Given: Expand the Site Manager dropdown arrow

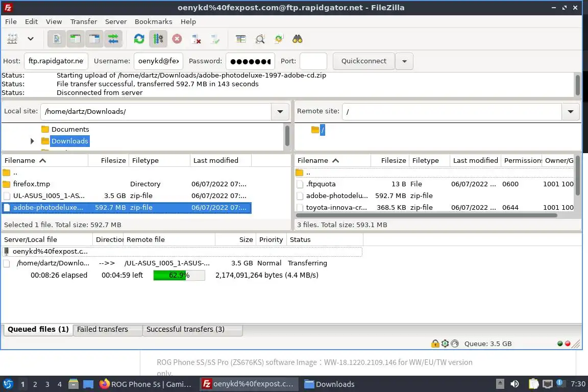Looking at the screenshot, I should [31, 39].
